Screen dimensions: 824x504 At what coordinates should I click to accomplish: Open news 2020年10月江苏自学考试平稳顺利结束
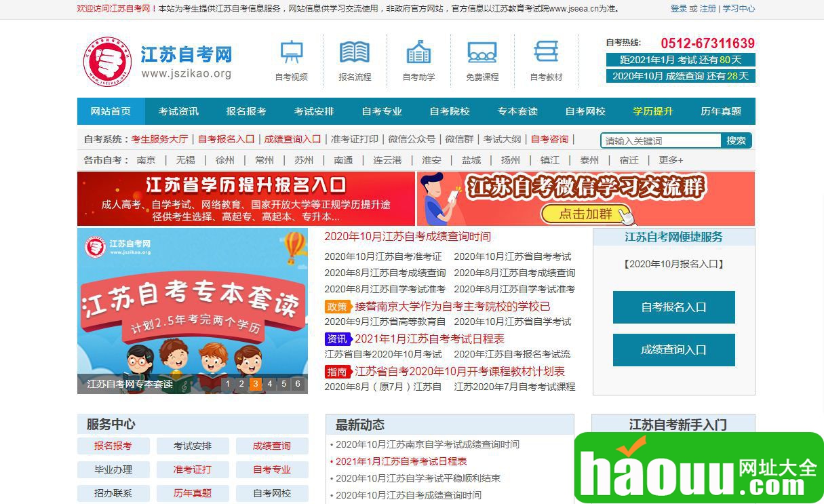click(x=418, y=478)
